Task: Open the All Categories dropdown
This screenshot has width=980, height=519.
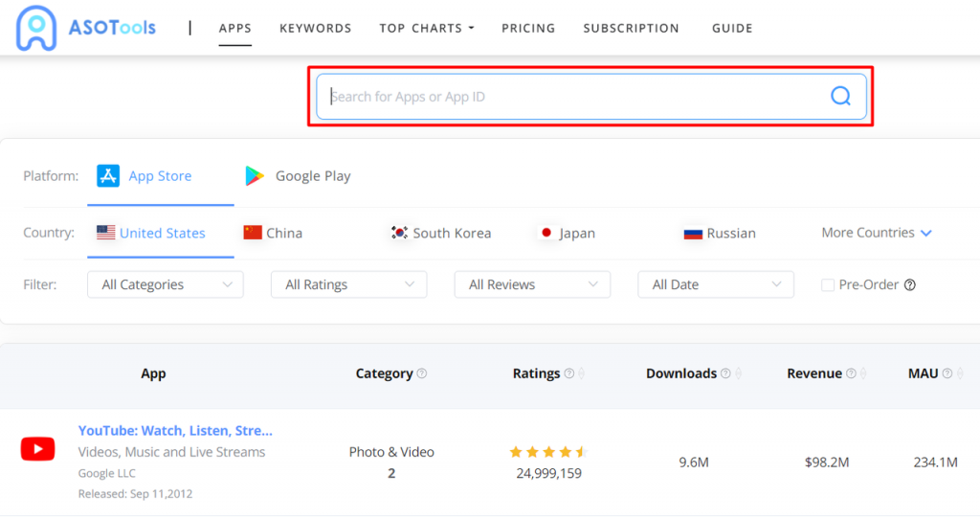Action: (x=165, y=284)
